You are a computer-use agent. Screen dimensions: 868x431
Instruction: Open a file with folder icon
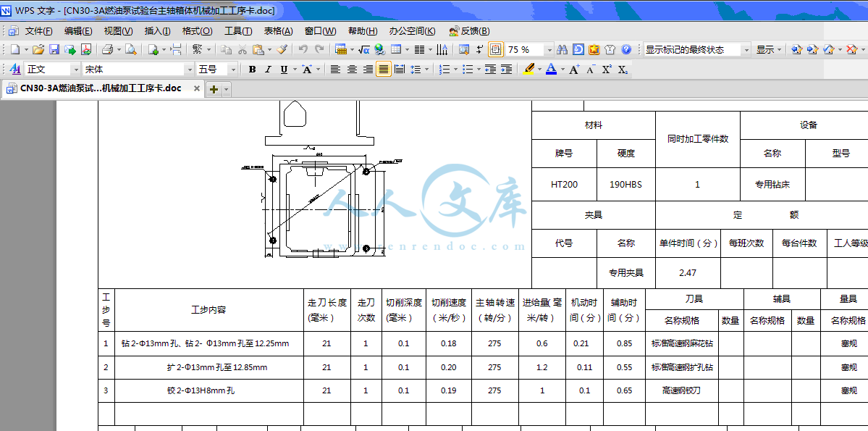(x=38, y=50)
